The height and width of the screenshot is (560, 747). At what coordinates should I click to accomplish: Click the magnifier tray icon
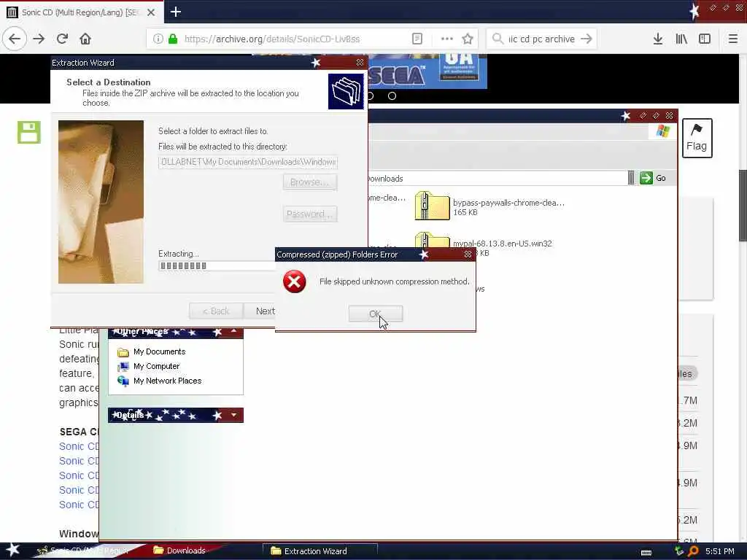pyautogui.click(x=693, y=551)
